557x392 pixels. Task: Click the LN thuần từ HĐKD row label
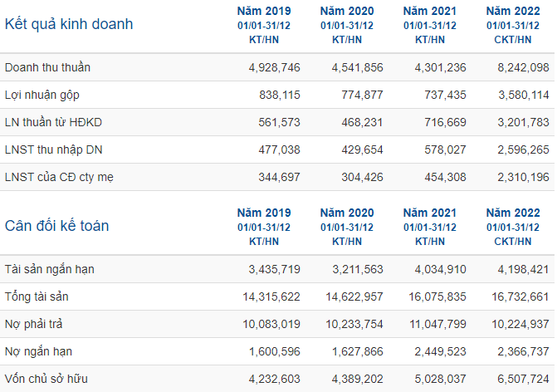coord(53,122)
